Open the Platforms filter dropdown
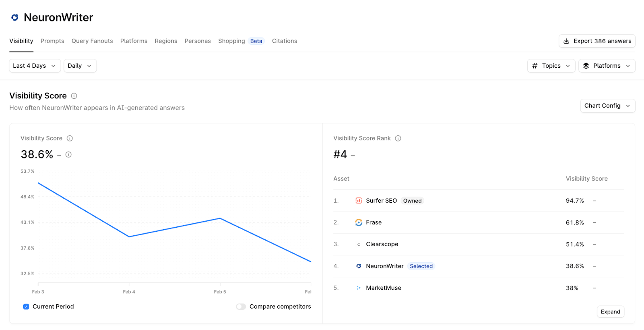 607,66
